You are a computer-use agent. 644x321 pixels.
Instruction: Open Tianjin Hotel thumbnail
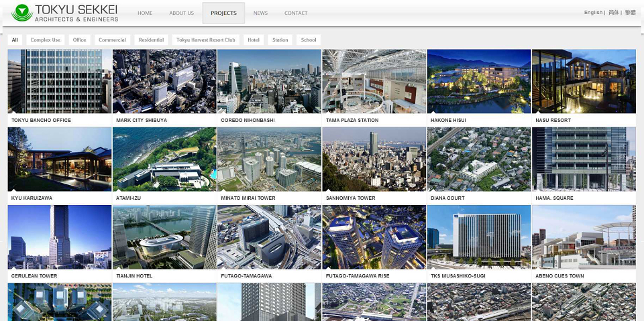coord(164,237)
